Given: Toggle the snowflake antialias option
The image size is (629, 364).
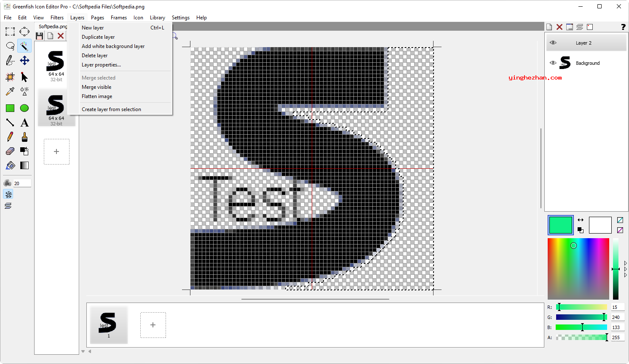Looking at the screenshot, I should click(x=8, y=194).
